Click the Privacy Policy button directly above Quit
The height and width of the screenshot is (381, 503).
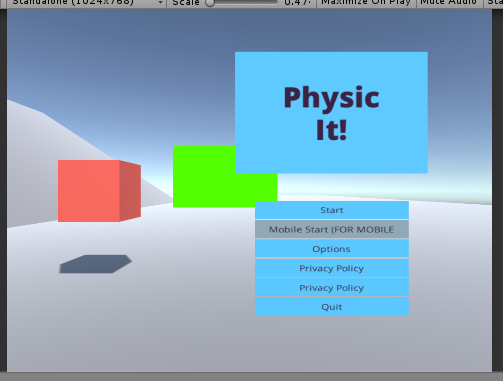pyautogui.click(x=332, y=287)
